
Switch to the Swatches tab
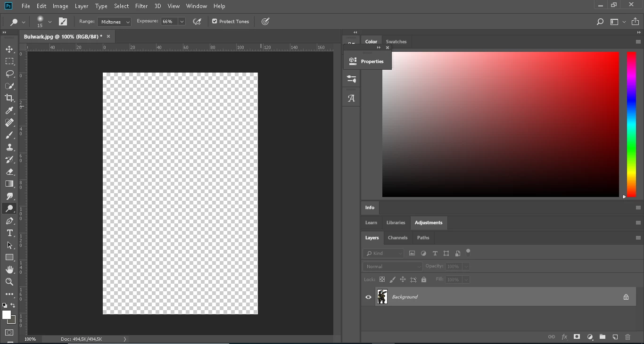[x=396, y=42]
